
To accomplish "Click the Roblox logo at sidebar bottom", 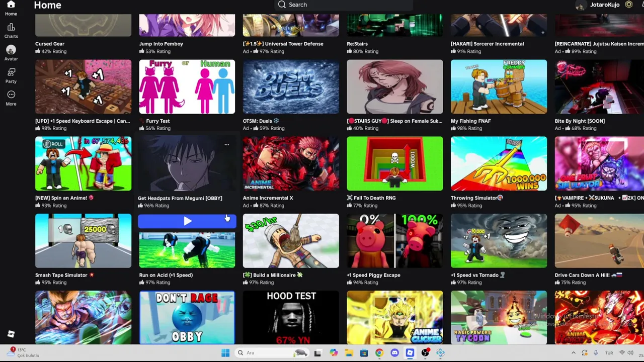I will (11, 334).
